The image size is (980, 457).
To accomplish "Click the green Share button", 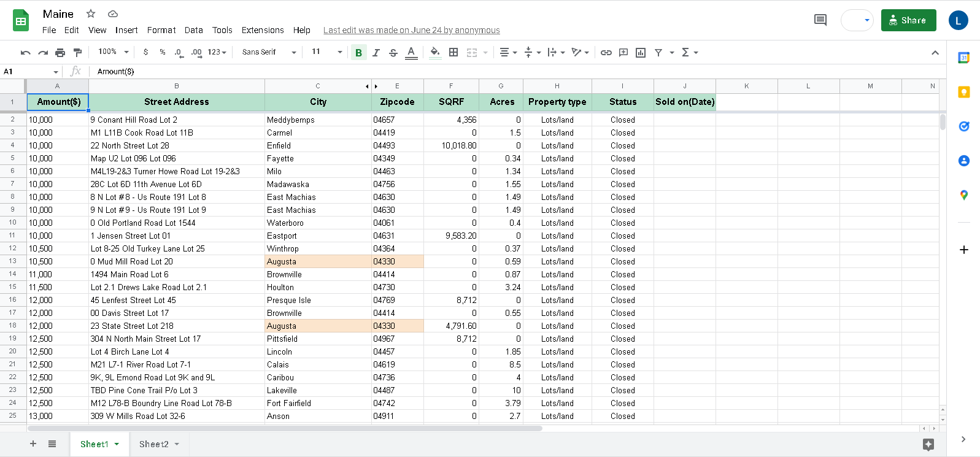I will pyautogui.click(x=908, y=20).
